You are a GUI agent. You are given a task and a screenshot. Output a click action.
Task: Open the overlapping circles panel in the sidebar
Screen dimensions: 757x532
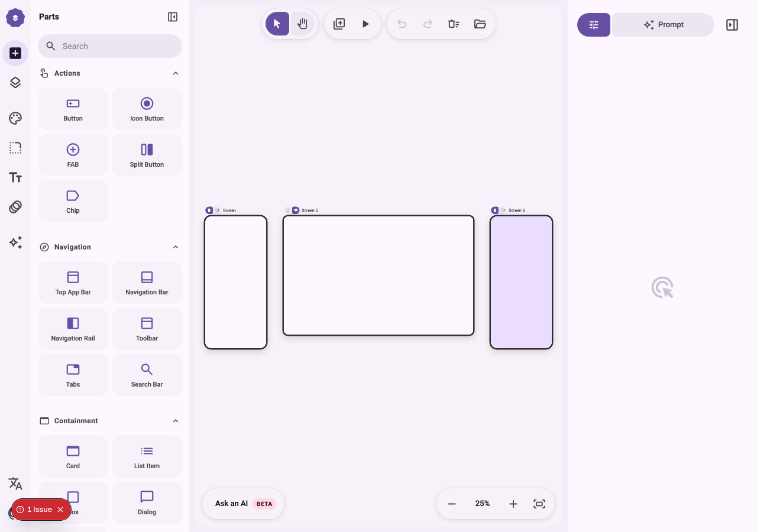(15, 207)
